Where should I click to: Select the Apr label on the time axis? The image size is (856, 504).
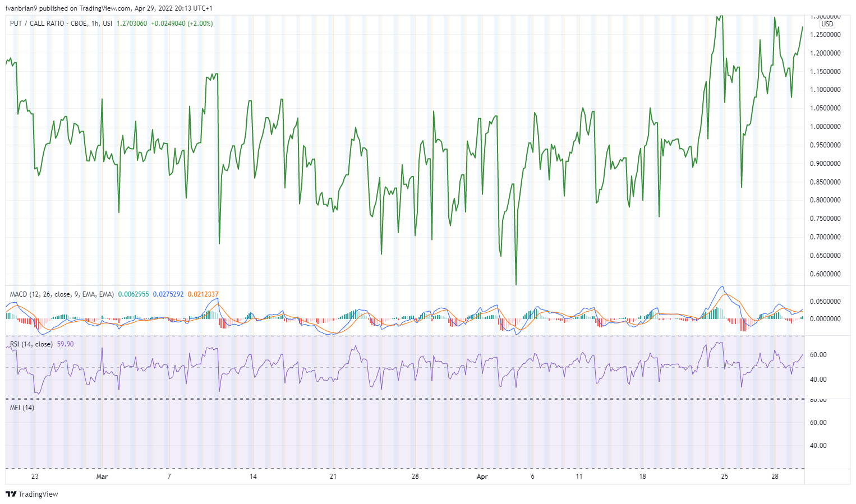click(482, 477)
